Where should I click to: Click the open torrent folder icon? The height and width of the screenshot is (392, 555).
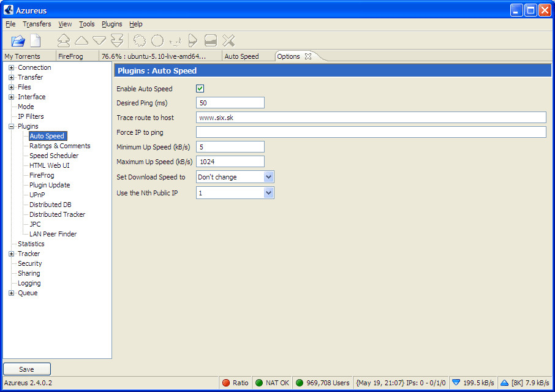(x=18, y=40)
